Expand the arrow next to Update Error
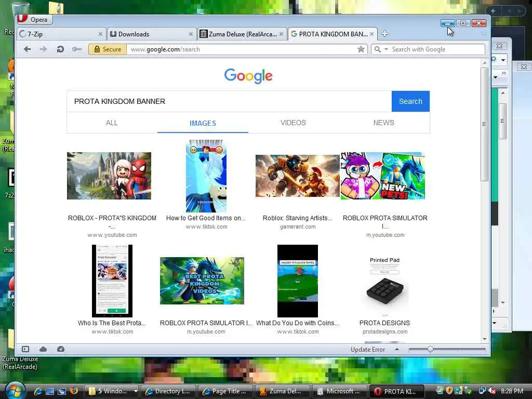This screenshot has height=399, width=532. coord(396,349)
